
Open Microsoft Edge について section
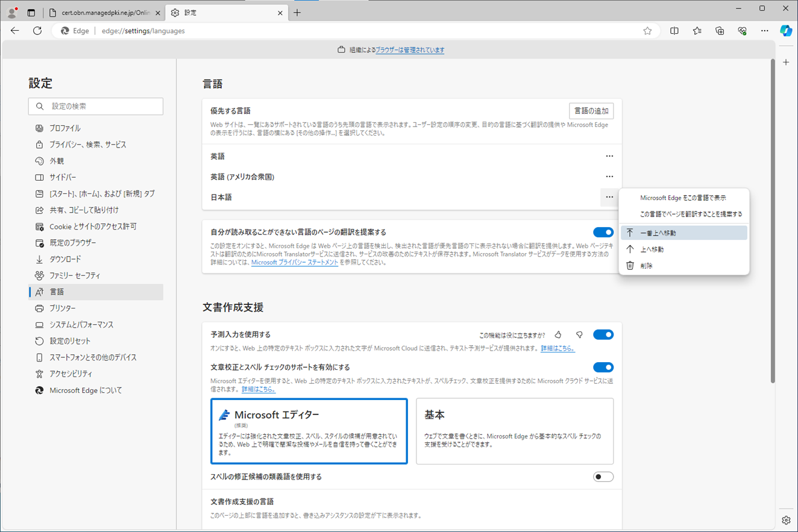[96, 390]
